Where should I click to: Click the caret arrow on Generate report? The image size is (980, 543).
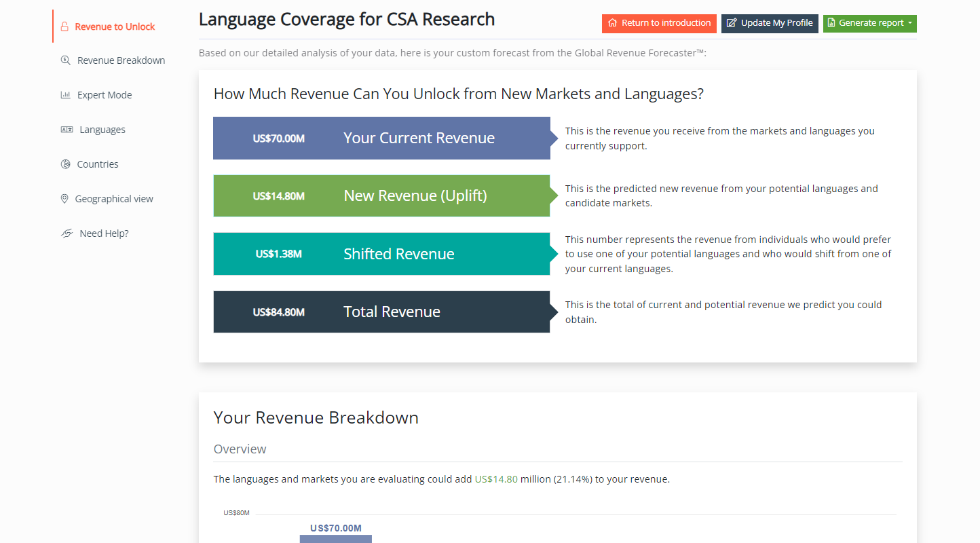click(909, 23)
